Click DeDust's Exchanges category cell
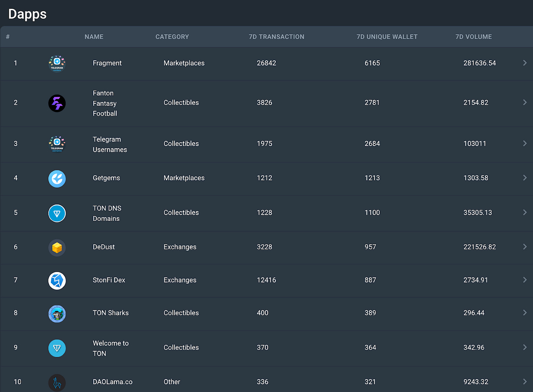 [180, 247]
